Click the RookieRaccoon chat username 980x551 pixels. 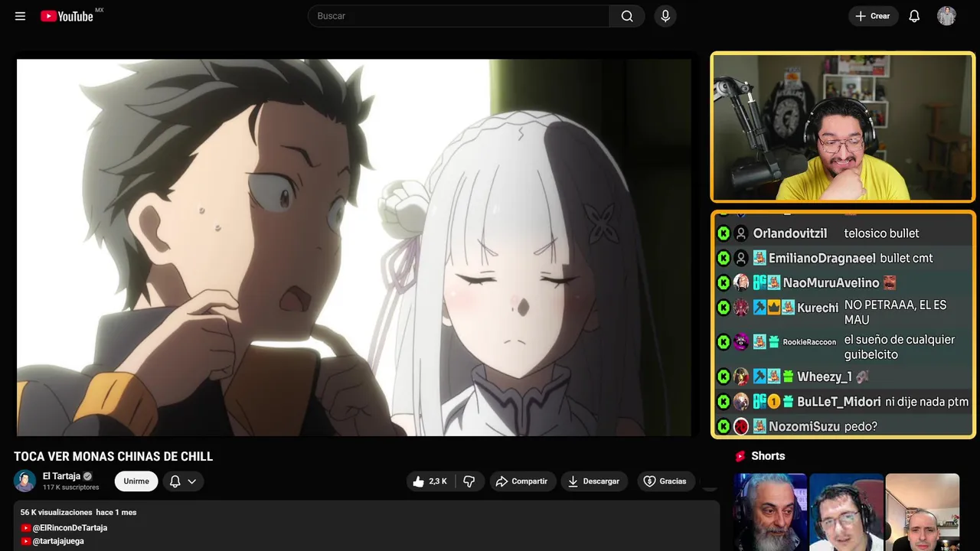tap(809, 342)
